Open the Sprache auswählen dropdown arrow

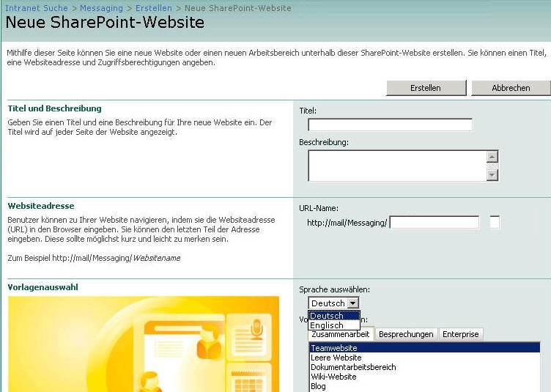click(x=353, y=303)
